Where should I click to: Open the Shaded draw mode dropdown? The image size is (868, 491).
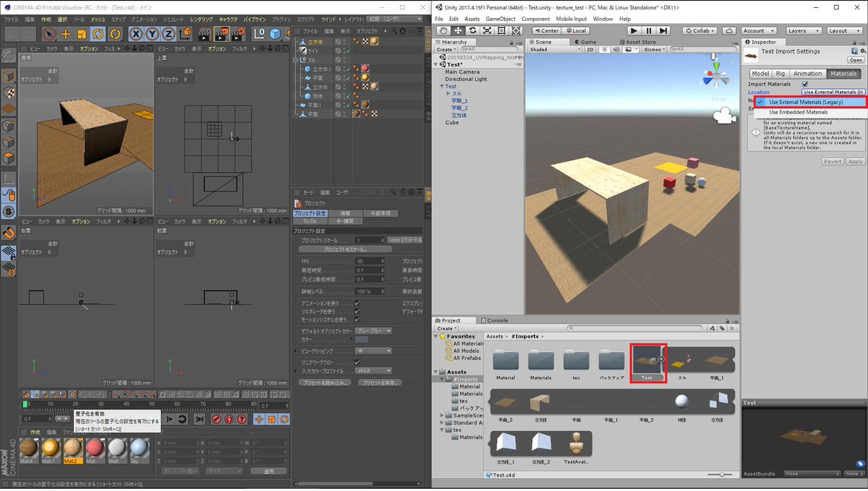(555, 50)
